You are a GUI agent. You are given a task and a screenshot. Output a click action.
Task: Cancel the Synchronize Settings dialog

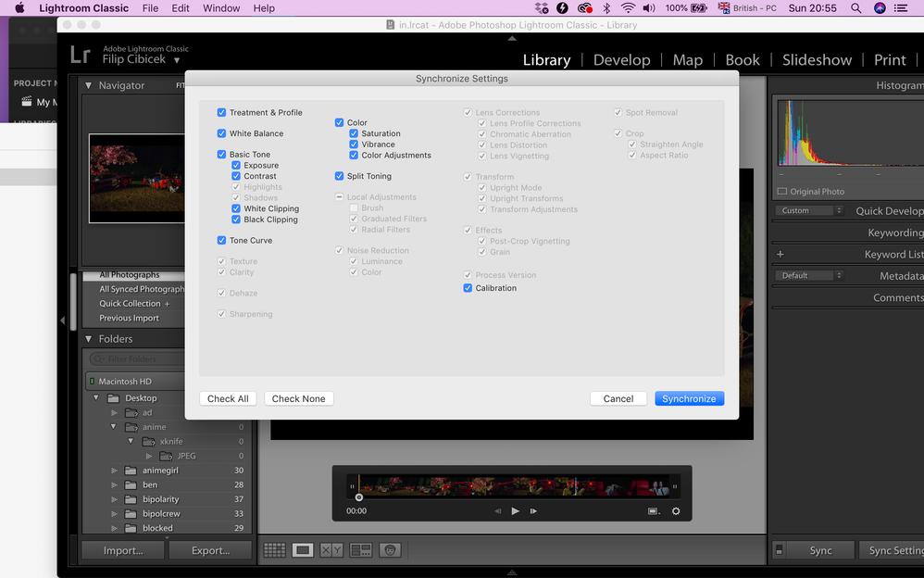pyautogui.click(x=618, y=398)
